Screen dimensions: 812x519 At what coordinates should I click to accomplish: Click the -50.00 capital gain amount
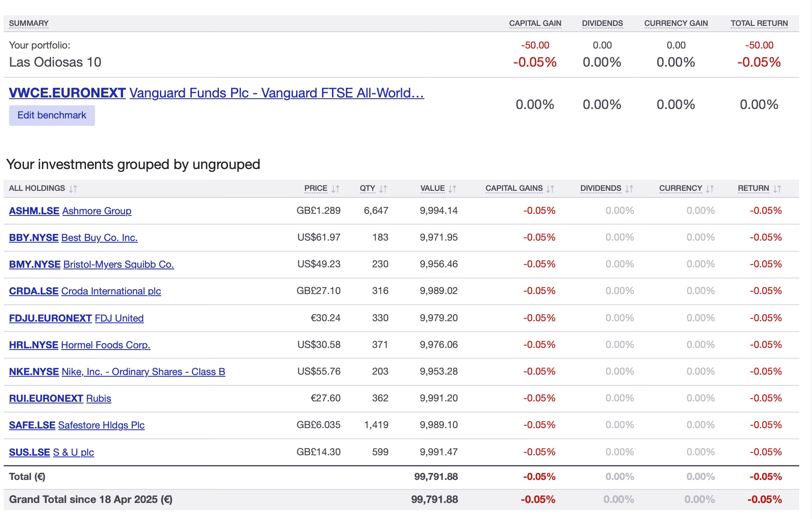pos(535,45)
